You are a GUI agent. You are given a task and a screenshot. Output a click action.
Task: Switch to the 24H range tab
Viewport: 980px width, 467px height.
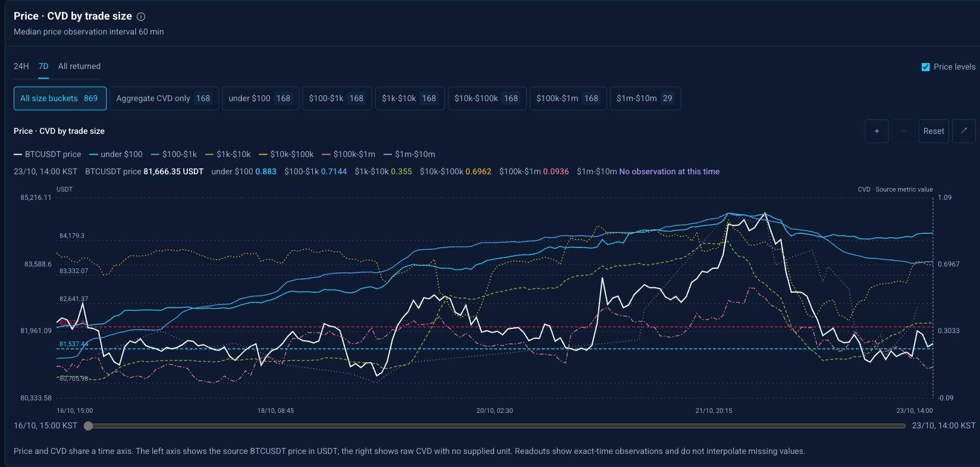point(21,66)
